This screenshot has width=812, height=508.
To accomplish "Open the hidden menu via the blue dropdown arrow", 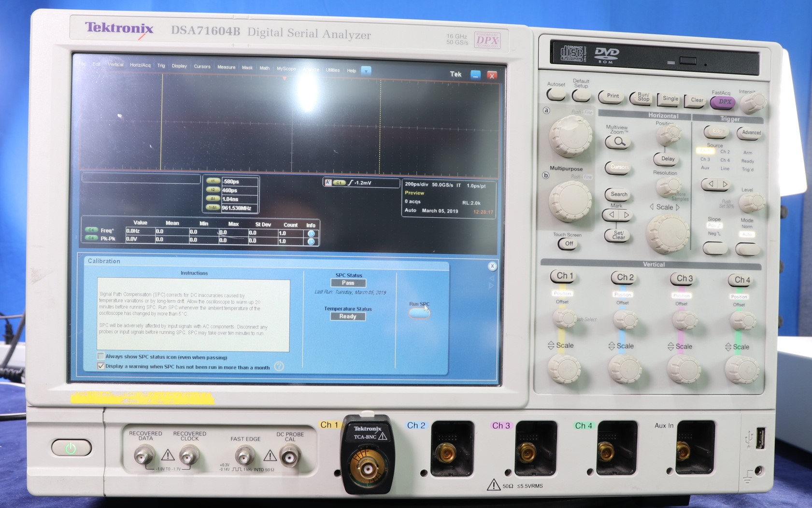I will click(x=366, y=70).
